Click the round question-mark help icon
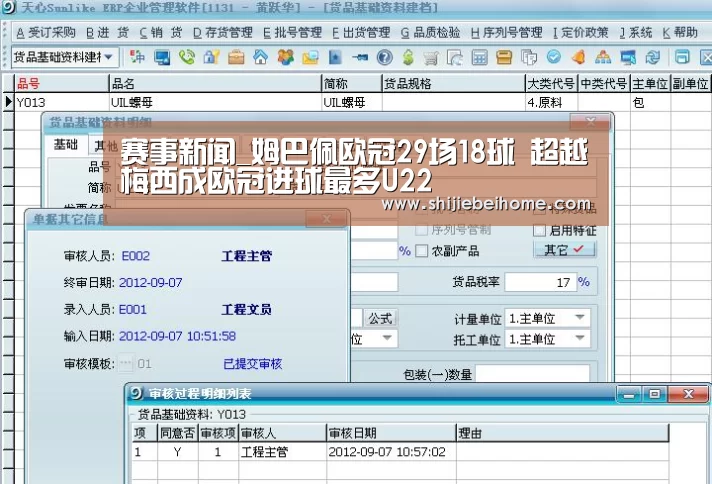The image size is (712, 484). [385, 57]
